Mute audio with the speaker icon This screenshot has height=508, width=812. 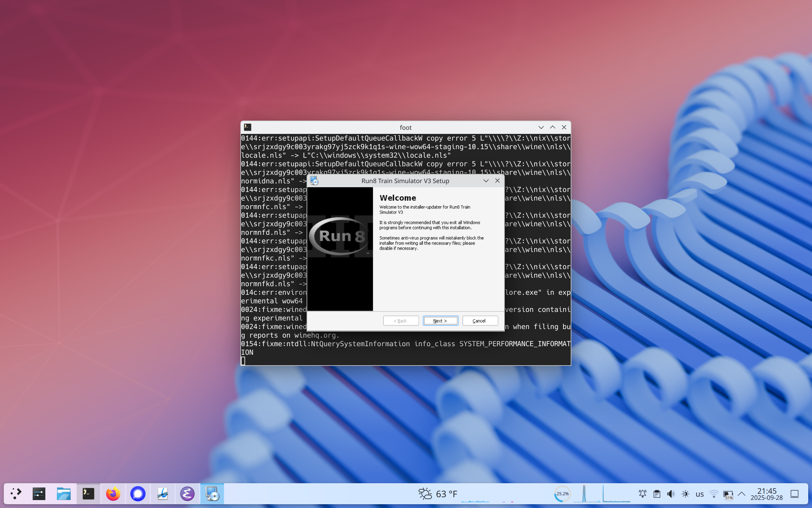coord(671,493)
